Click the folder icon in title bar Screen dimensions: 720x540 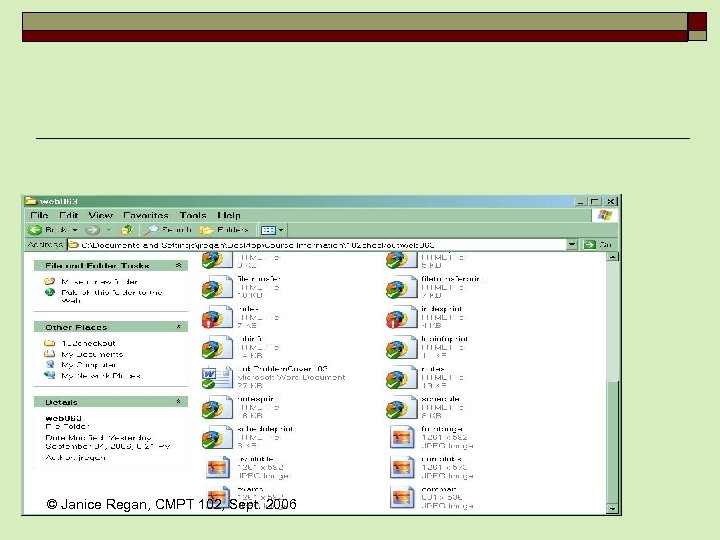click(31, 201)
